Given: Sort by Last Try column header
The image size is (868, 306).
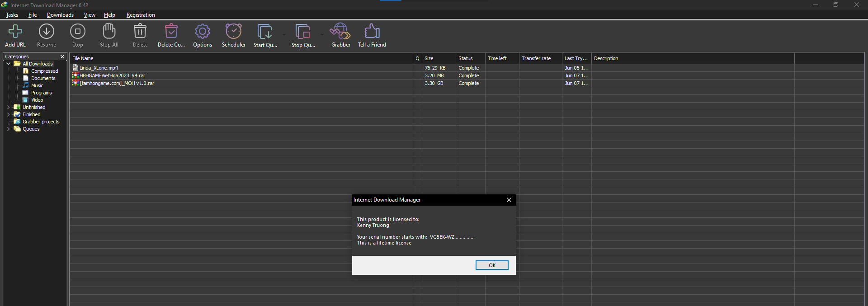Looking at the screenshot, I should coord(576,58).
